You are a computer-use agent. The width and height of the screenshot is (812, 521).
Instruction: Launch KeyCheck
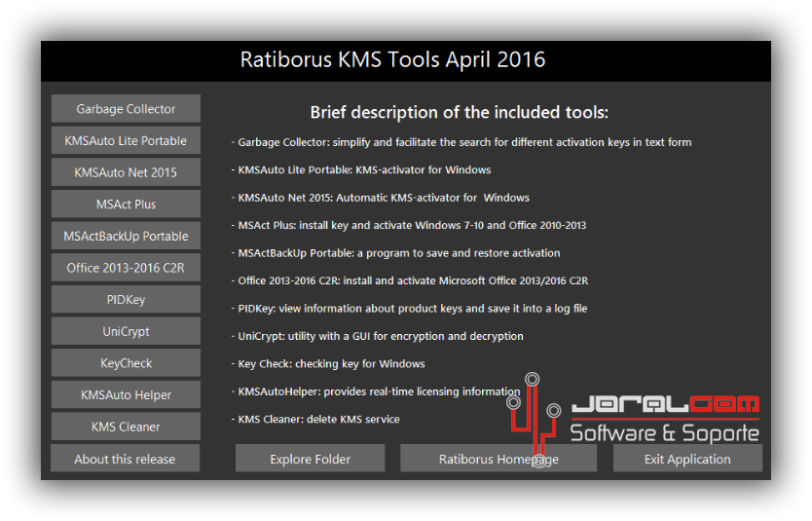(126, 363)
